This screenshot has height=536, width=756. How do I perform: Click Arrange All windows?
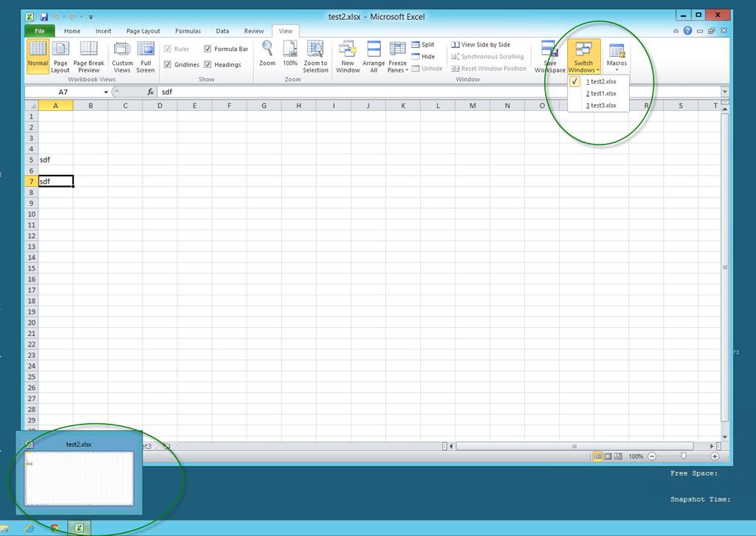point(374,56)
